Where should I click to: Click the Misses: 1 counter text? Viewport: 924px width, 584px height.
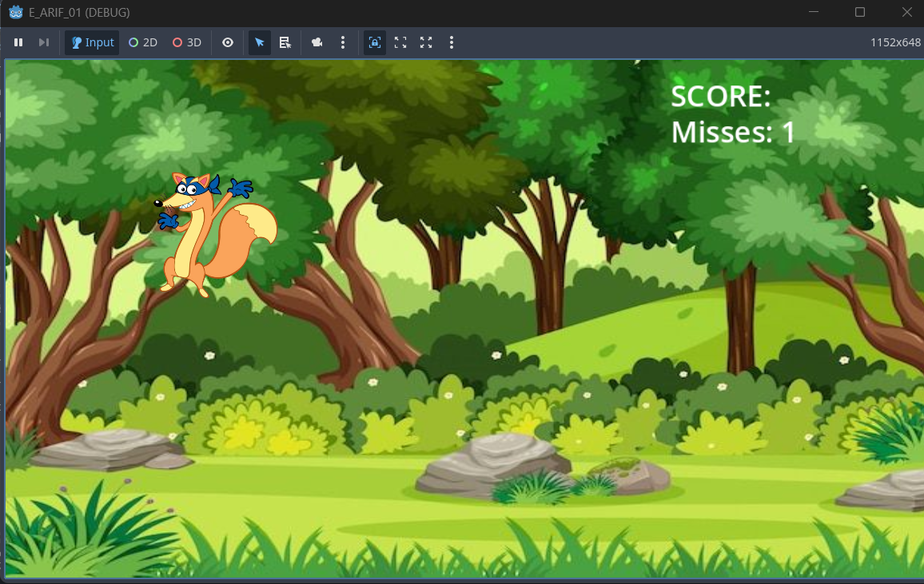tap(733, 132)
